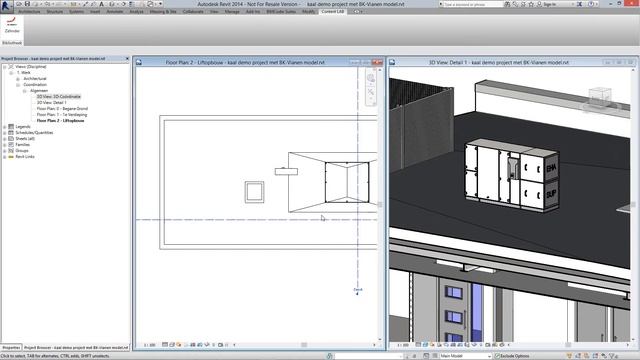Expand the Schedules/Quantities tree node

pyautogui.click(x=5, y=133)
